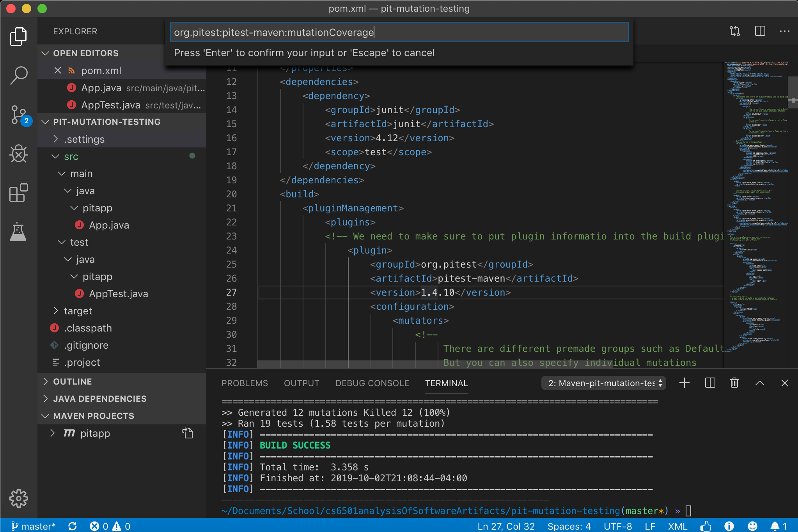Viewport: 798px width, 532px height.
Task: Switch to the DEBUG CONSOLE tab
Action: [x=372, y=383]
